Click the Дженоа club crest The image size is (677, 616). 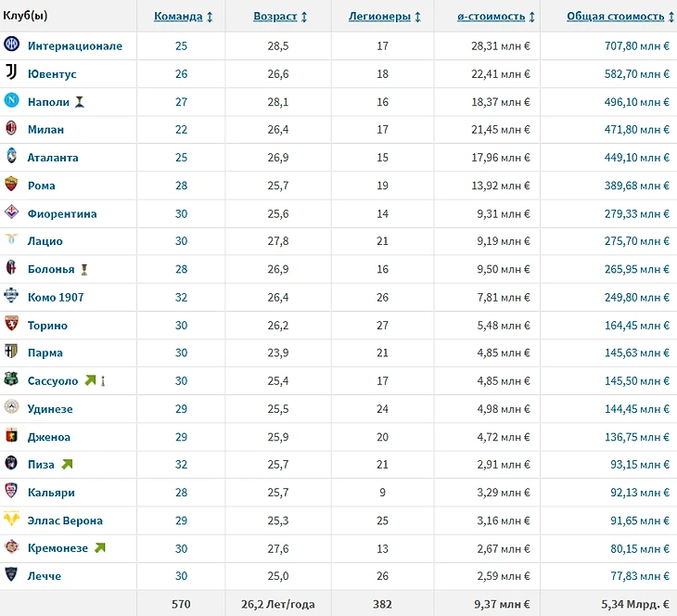tap(12, 435)
